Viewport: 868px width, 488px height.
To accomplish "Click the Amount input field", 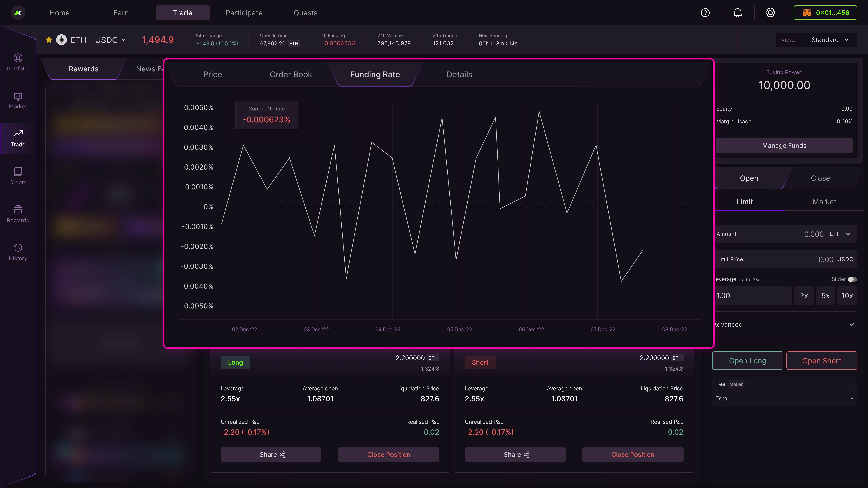I will 785,234.
